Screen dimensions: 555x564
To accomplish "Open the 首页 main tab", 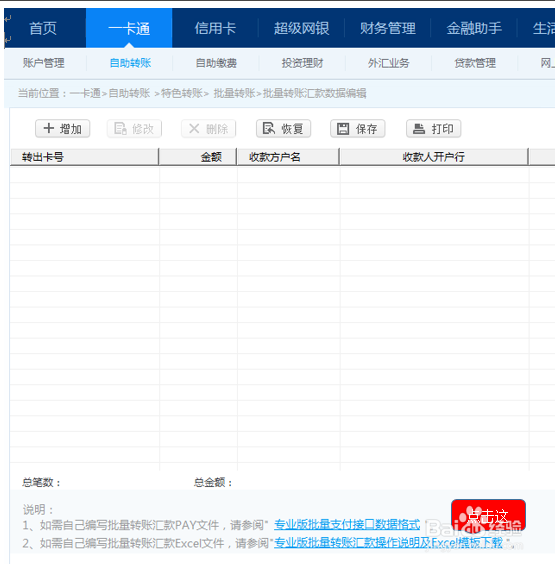I will [x=43, y=28].
